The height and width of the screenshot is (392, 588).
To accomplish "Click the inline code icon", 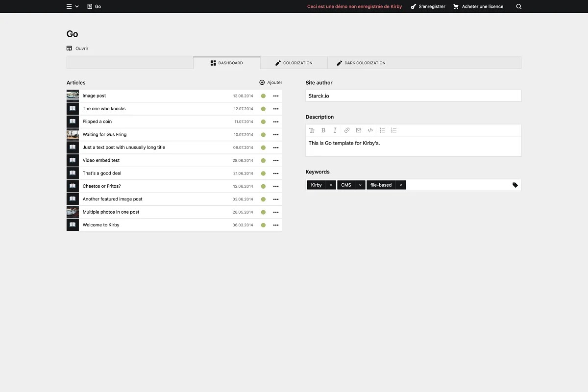I will point(370,130).
